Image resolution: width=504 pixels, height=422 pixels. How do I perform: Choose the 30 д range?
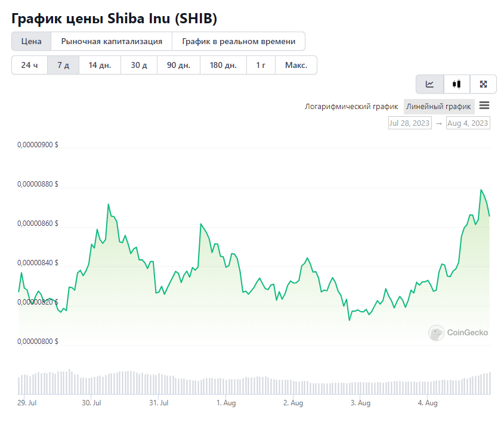tap(139, 65)
